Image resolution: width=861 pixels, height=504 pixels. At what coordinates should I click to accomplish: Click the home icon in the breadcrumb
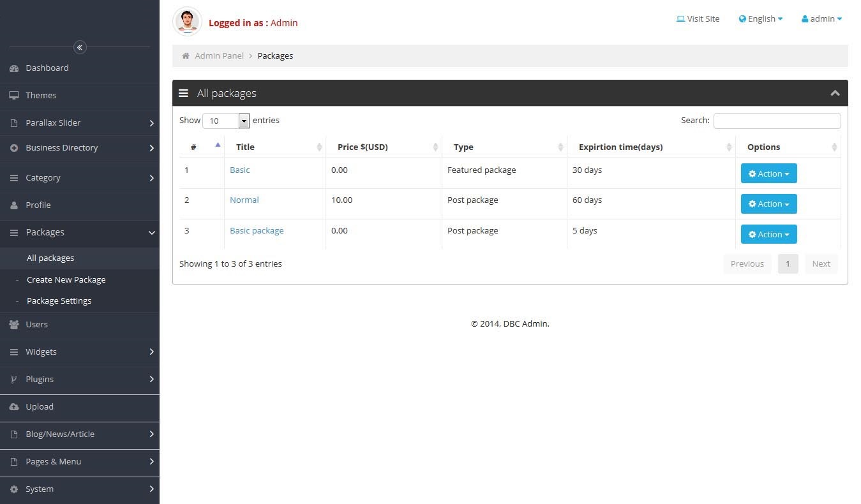tap(186, 56)
